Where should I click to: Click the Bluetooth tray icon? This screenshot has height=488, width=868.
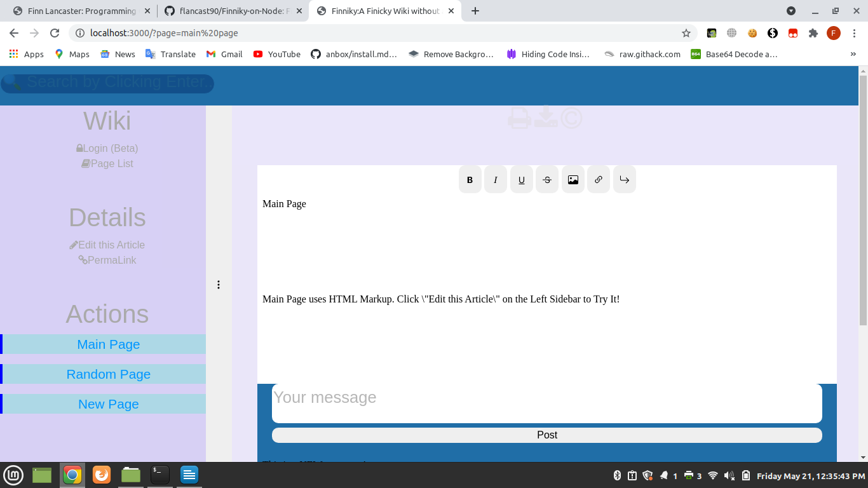click(616, 475)
